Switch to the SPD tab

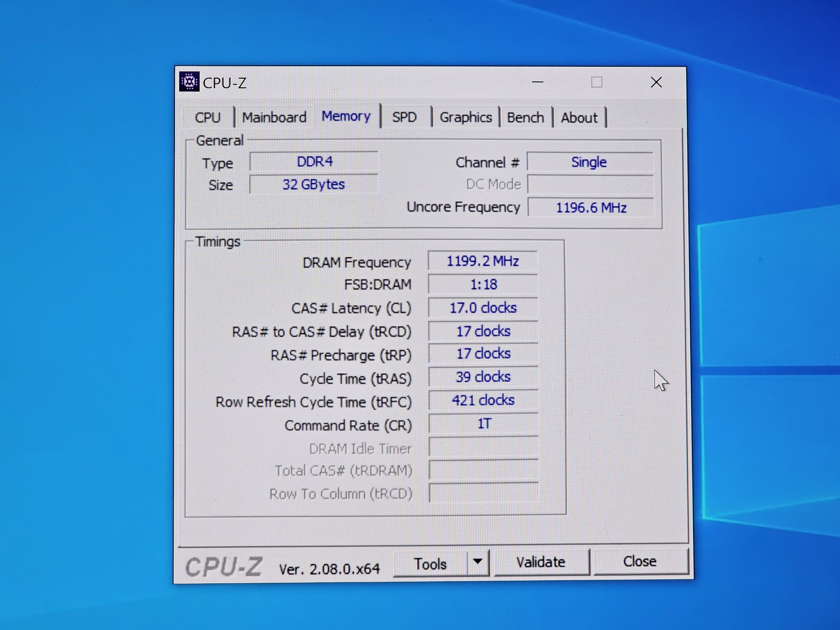404,117
